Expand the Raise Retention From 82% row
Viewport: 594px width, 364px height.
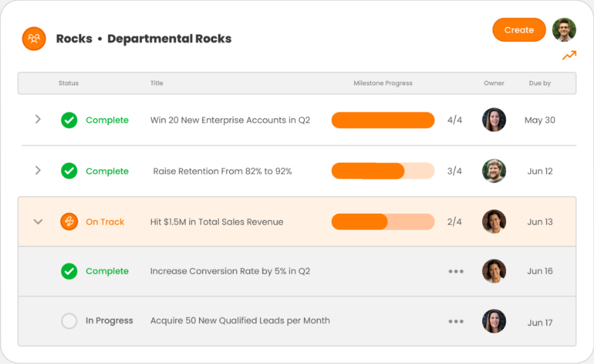pyautogui.click(x=38, y=170)
